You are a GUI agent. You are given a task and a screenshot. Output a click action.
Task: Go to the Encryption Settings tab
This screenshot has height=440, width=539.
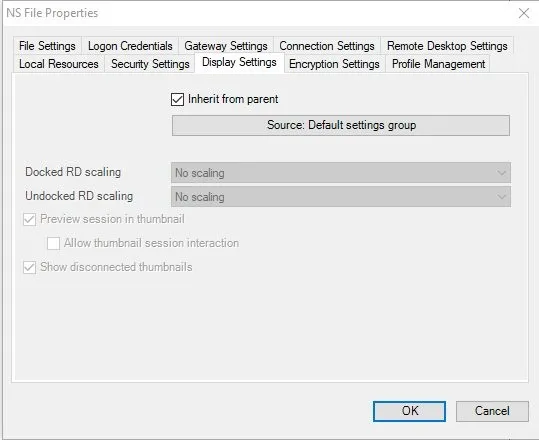coord(334,64)
